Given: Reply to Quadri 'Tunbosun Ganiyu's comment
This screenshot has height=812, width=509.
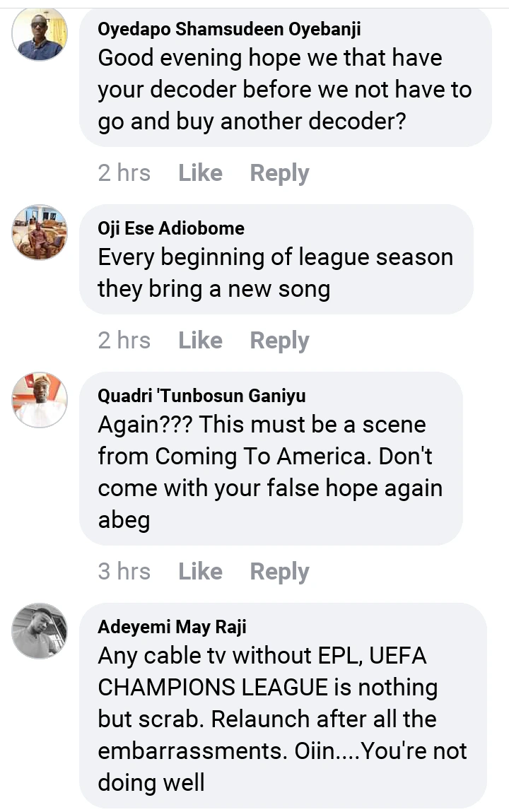Looking at the screenshot, I should [279, 571].
